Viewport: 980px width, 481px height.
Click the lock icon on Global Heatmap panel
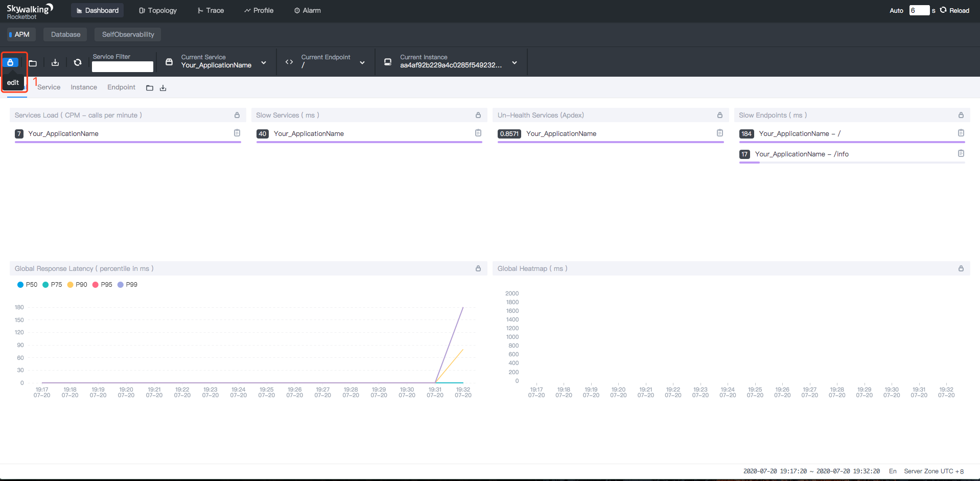[961, 268]
